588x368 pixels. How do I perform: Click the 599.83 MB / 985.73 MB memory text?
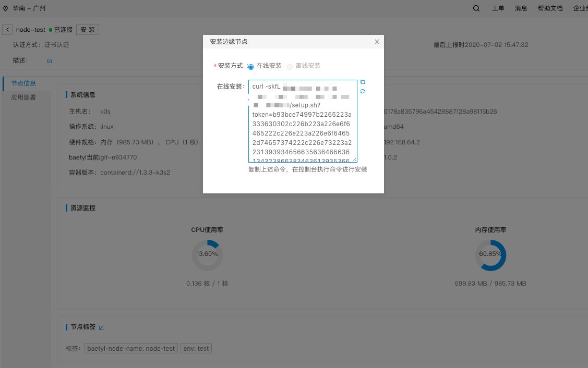click(490, 284)
